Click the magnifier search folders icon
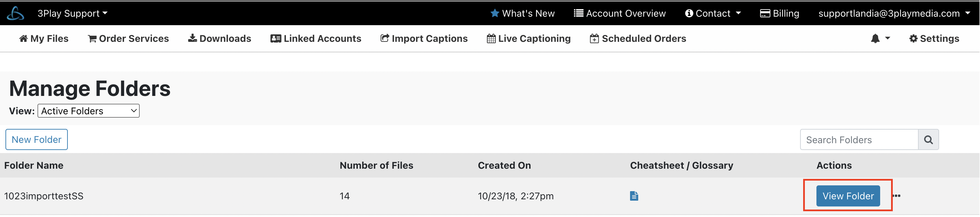Screen dimensions: 980x217 coord(928,140)
